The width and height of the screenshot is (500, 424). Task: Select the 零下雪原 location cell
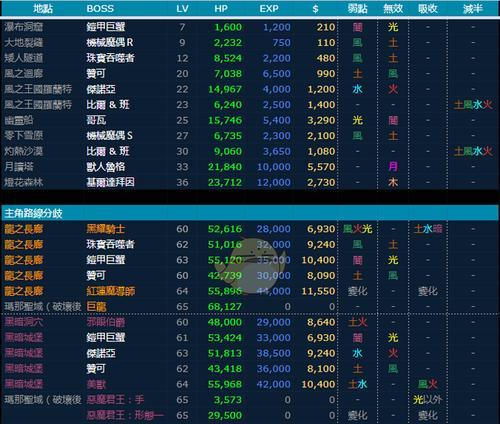tap(24, 136)
